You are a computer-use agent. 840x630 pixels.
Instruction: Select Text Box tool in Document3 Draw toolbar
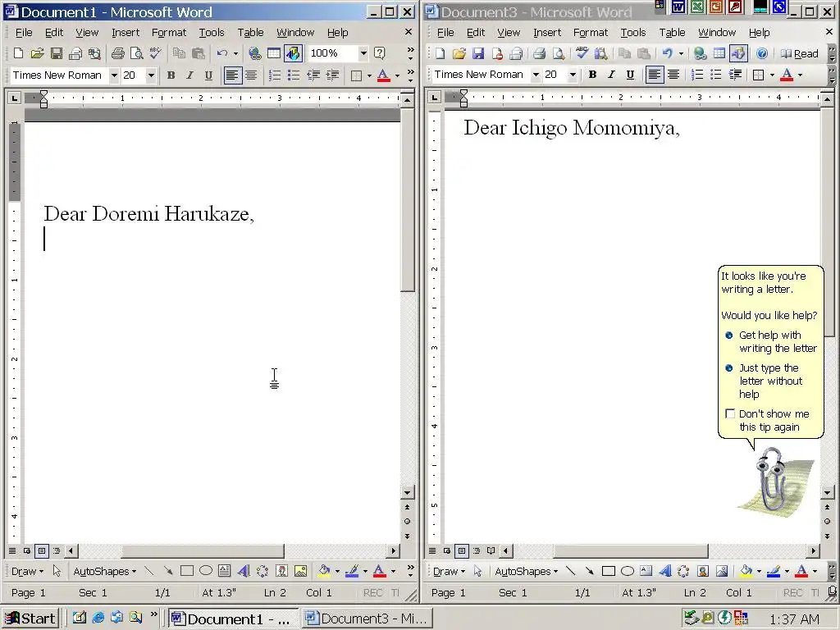646,571
